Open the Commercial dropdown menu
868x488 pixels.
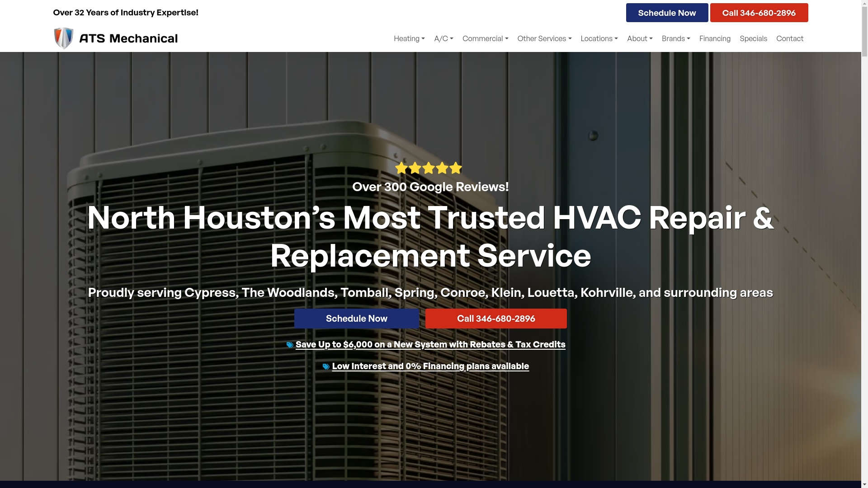[x=485, y=38]
